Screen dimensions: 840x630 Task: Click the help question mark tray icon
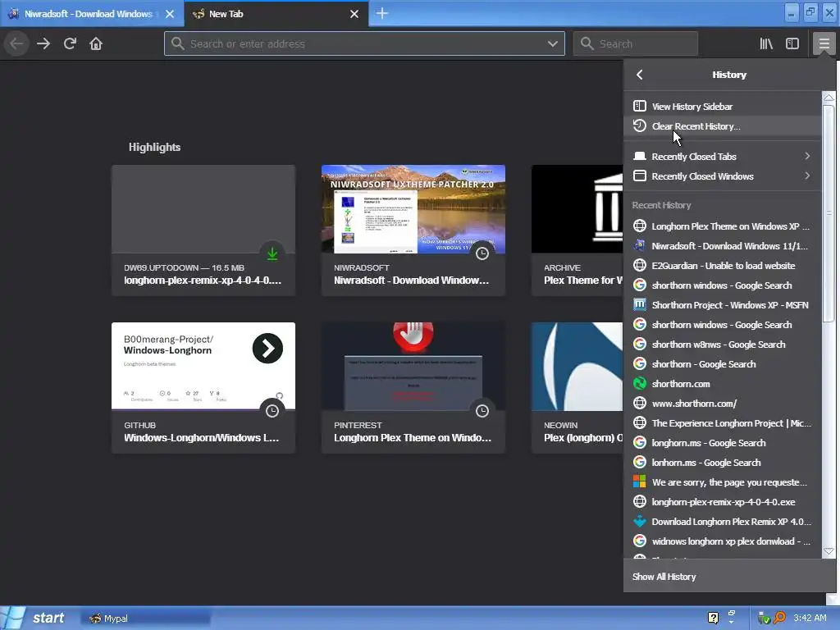713,618
